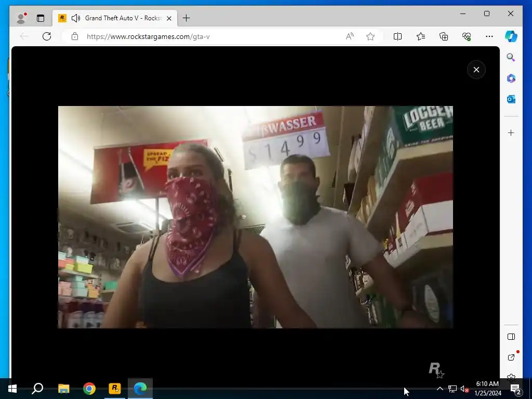This screenshot has width=532, height=399.
Task: Click the GTA V video frame
Action: point(256,217)
